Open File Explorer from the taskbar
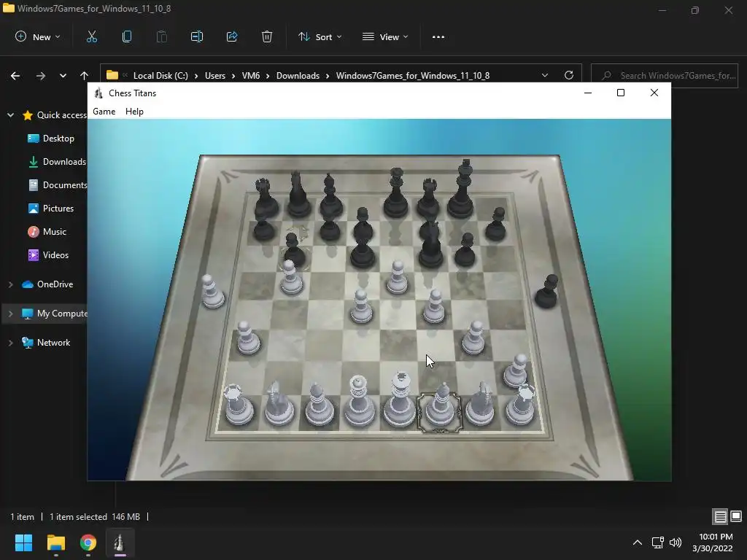The image size is (747, 560). tap(55, 542)
